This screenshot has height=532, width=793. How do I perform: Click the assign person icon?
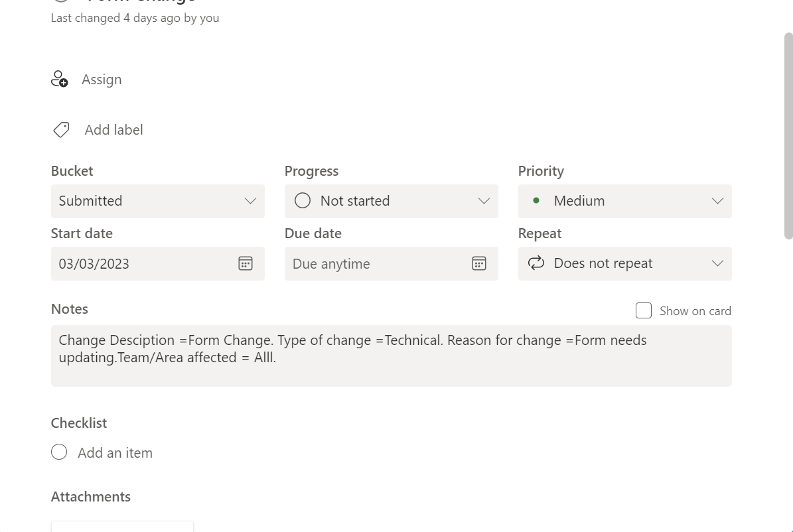click(x=60, y=79)
